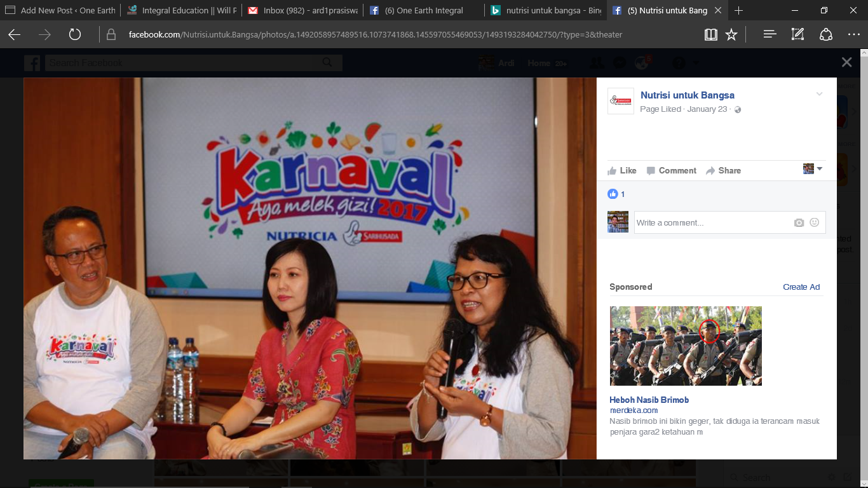Add page to favorites star icon
Screen dimensions: 868x488
point(731,35)
